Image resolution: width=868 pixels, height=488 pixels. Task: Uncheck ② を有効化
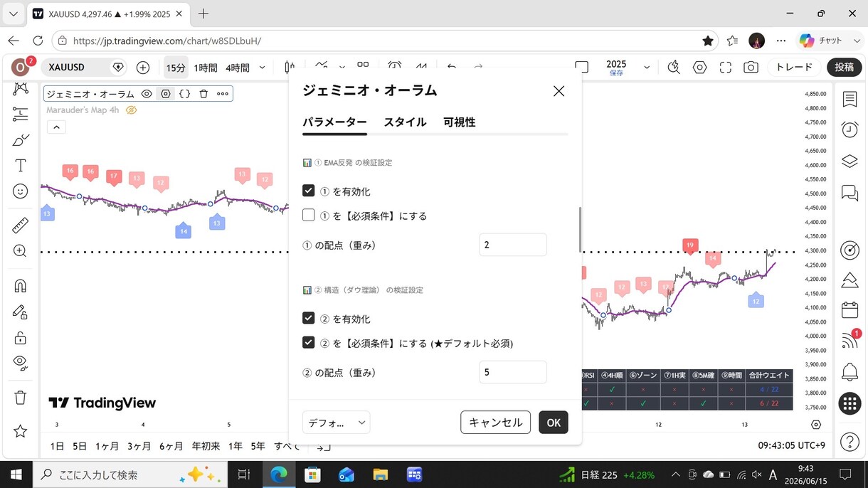(308, 318)
